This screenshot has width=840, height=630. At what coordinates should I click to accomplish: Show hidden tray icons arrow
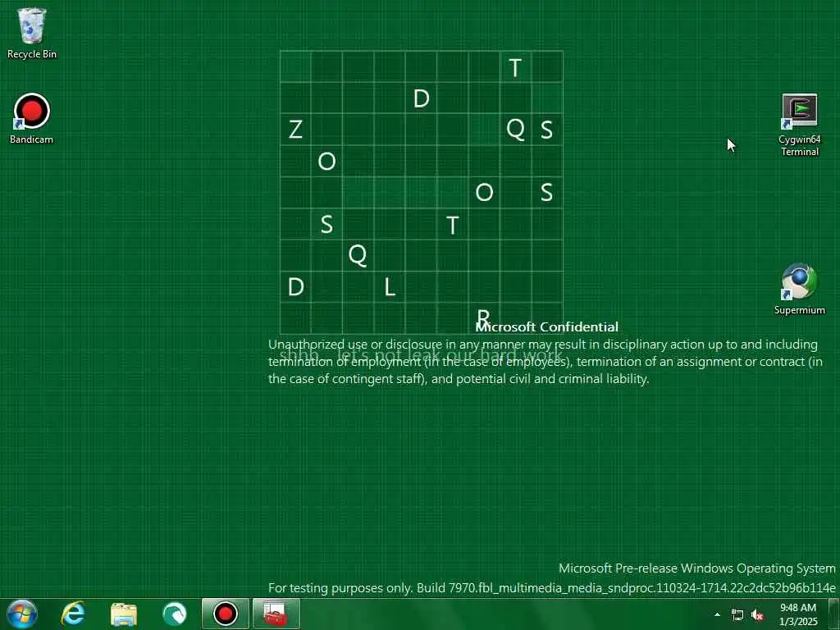(x=717, y=614)
